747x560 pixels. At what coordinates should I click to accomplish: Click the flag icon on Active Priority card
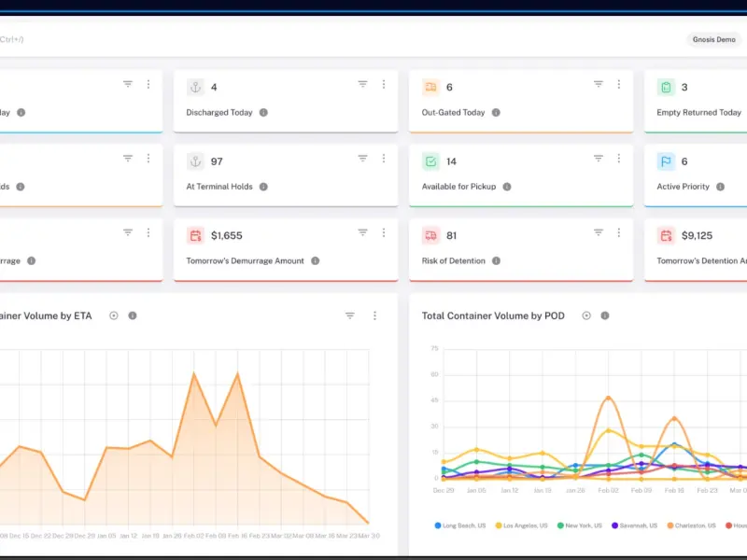point(666,161)
